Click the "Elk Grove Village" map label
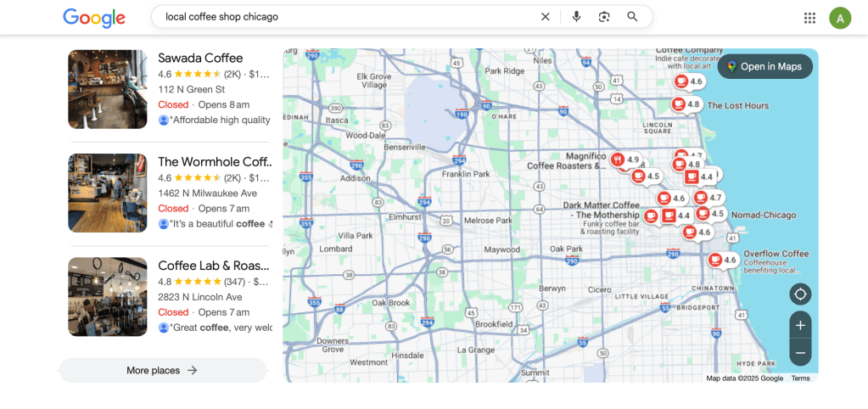868x409 pixels. click(x=373, y=81)
